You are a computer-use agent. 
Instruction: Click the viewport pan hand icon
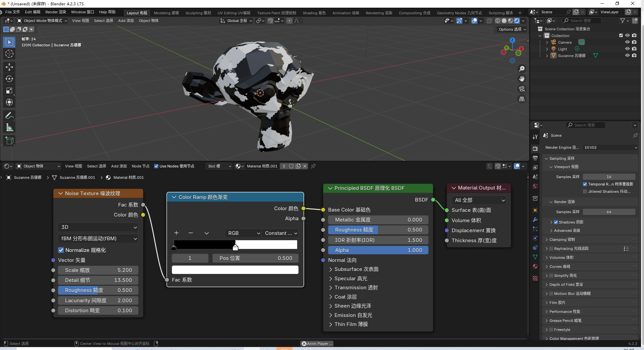[522, 79]
